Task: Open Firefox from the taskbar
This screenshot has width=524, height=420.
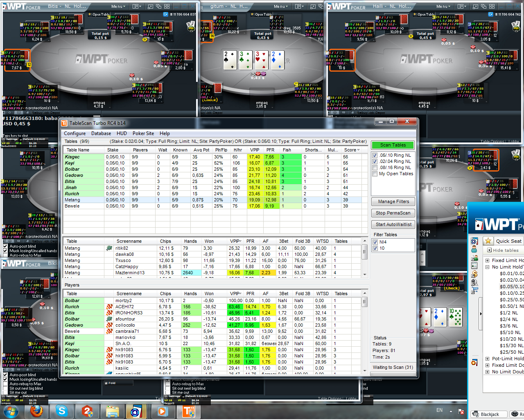Action: pyautogui.click(x=36, y=411)
